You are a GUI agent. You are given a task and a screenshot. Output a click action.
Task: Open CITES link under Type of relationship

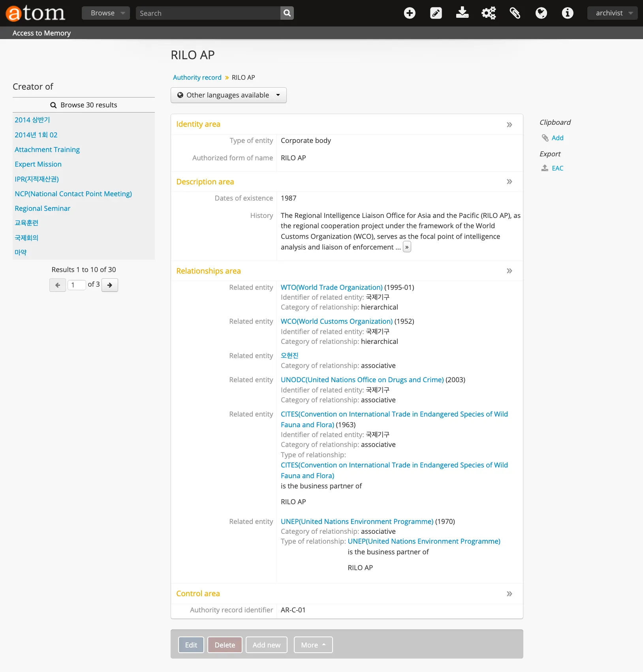[394, 470]
